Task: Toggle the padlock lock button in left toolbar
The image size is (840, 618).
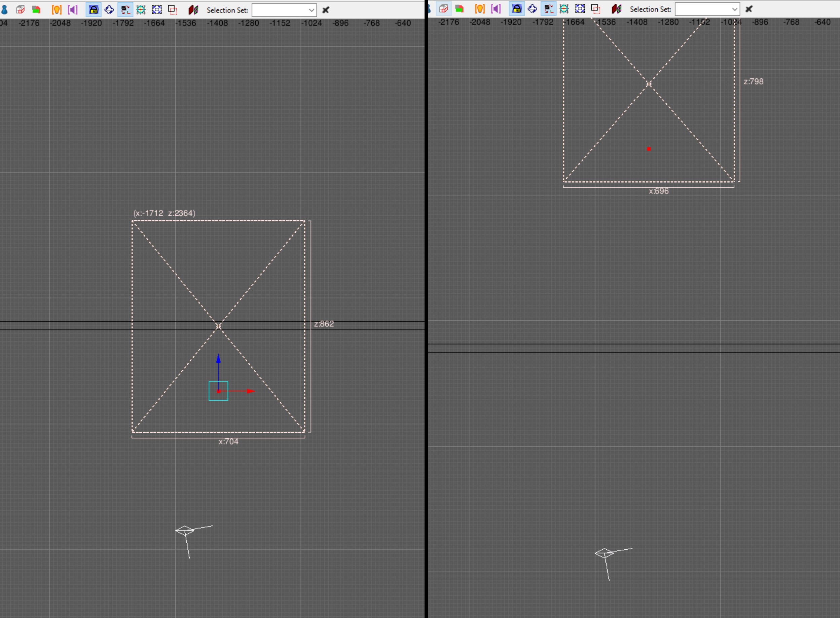Action: click(x=94, y=10)
